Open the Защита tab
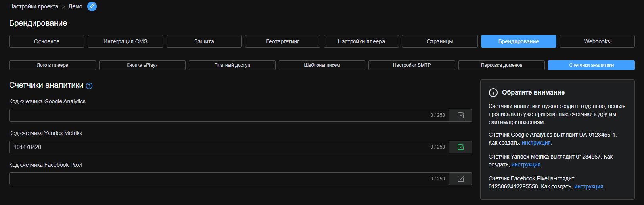 pos(204,41)
